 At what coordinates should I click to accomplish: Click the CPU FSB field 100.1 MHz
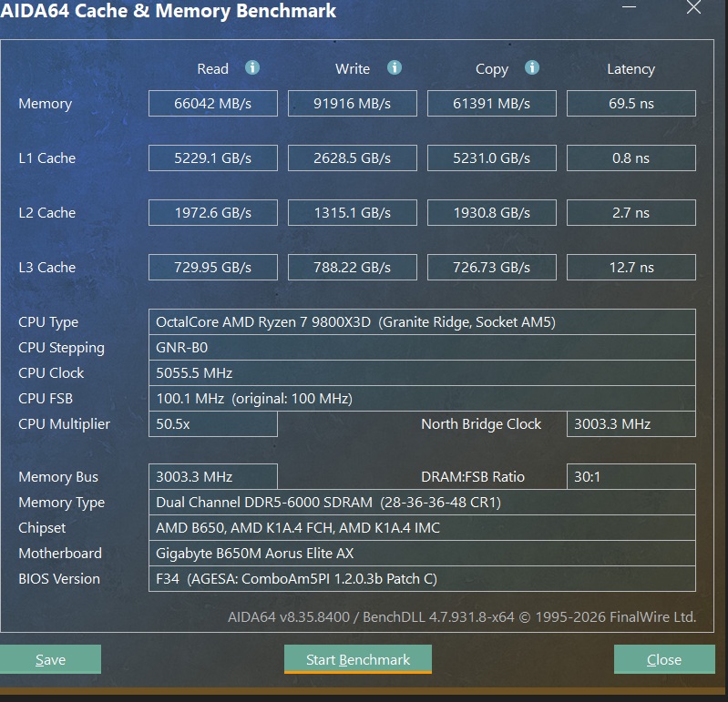point(422,399)
